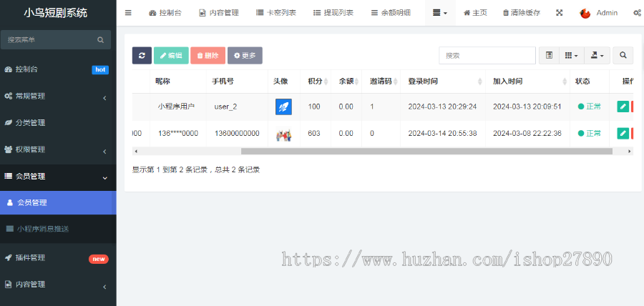Go to 主页 home link
This screenshot has width=644, height=306.
click(475, 13)
